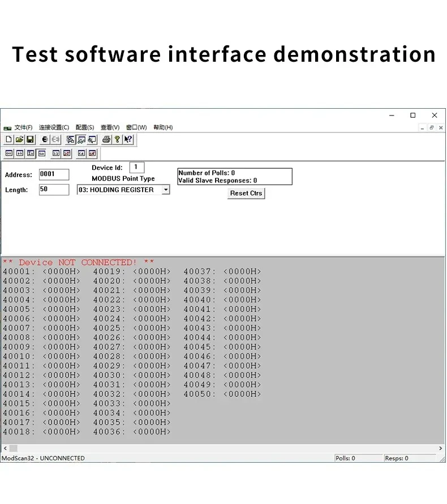
Task: Click the New document toolbar icon
Action: 8,139
